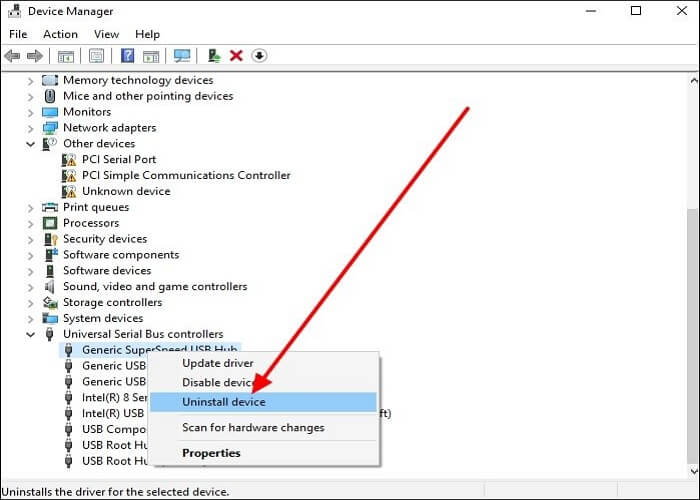This screenshot has width=700, height=500.
Task: Expand the Software devices category
Action: (x=30, y=271)
